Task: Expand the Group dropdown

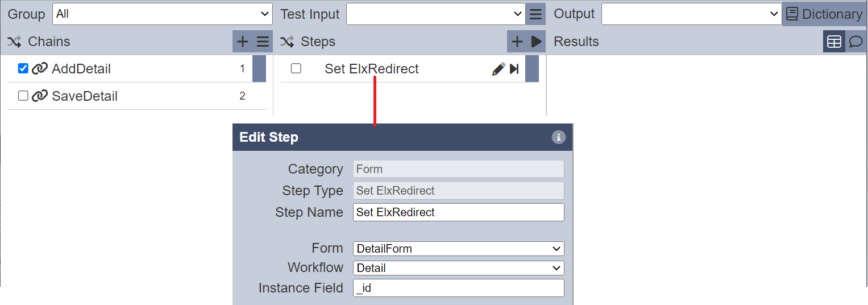Action: 163,14
